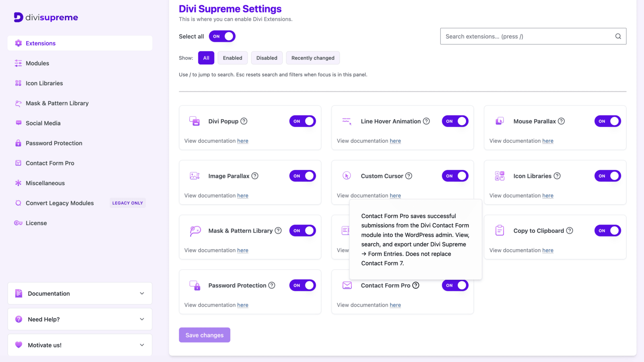Turn off the Mouse Parallax toggle
The image size is (644, 362).
pos(608,121)
